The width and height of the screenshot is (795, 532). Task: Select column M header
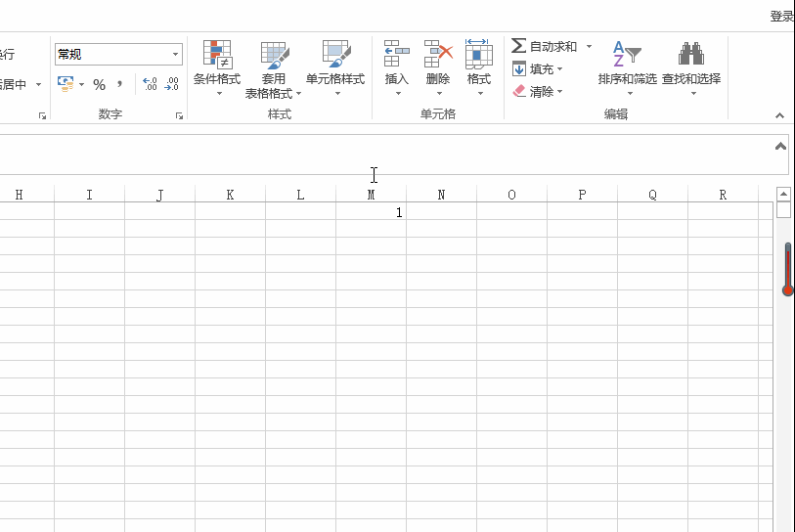tap(372, 195)
